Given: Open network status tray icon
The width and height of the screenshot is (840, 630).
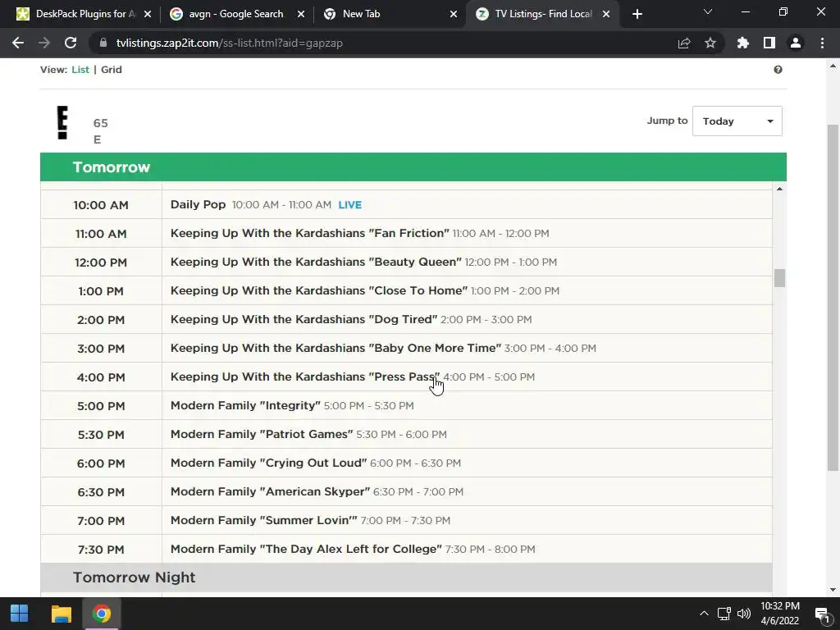Looking at the screenshot, I should tap(724, 614).
